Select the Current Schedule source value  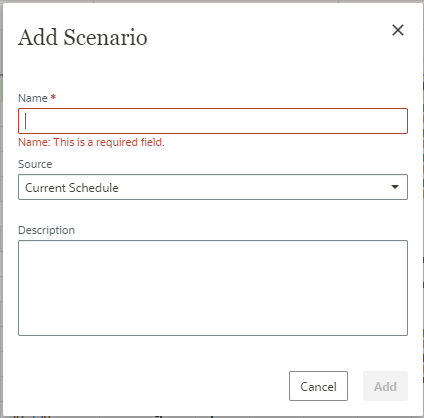coord(72,188)
